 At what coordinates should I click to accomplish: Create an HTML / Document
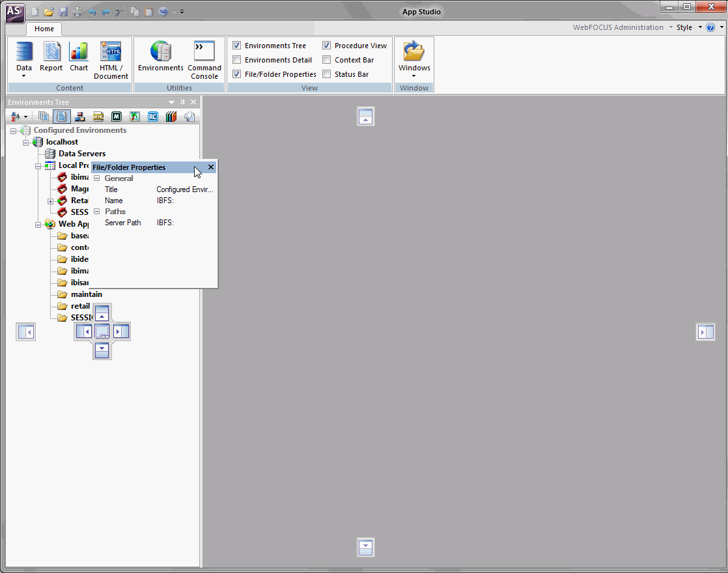pyautogui.click(x=111, y=61)
